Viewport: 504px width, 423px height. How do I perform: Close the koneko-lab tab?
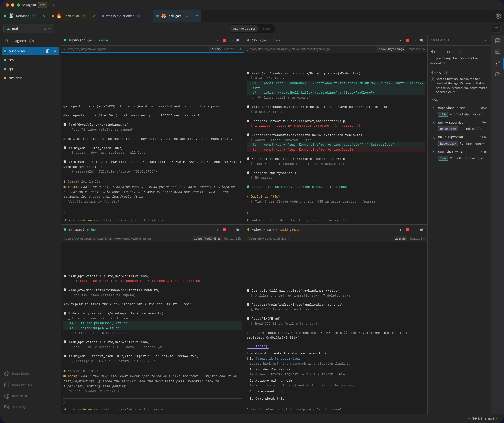[x=94, y=16]
